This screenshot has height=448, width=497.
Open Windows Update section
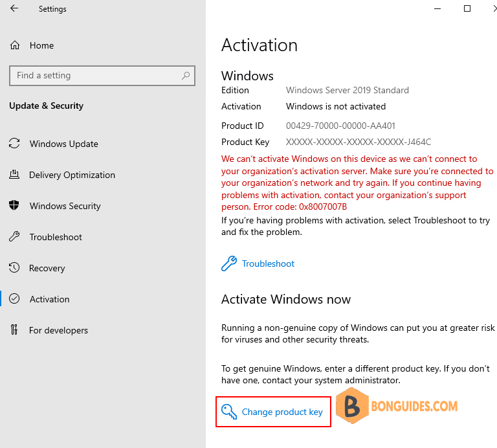[x=63, y=144]
